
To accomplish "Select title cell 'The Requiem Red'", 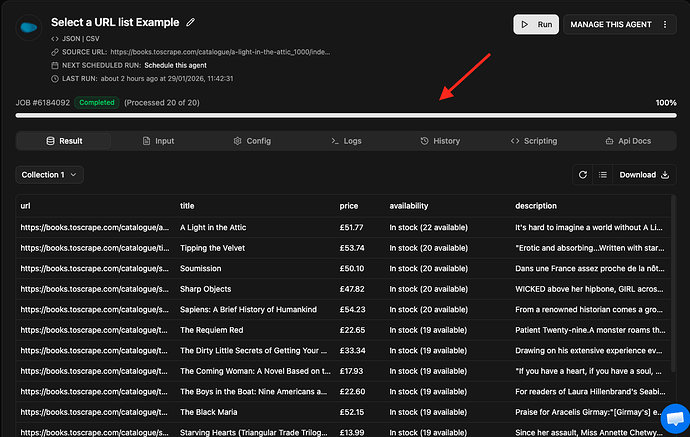I will [211, 330].
